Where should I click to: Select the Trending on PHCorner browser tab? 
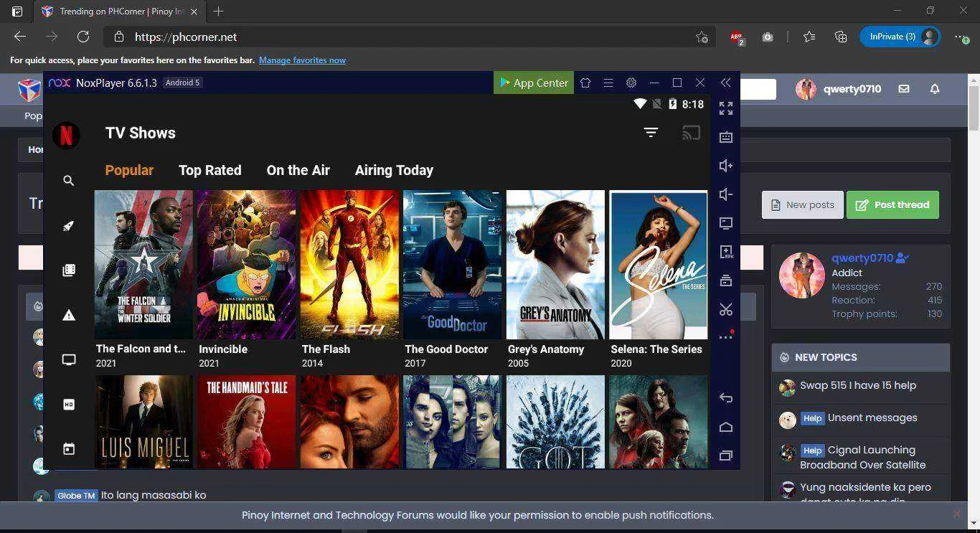(x=119, y=11)
